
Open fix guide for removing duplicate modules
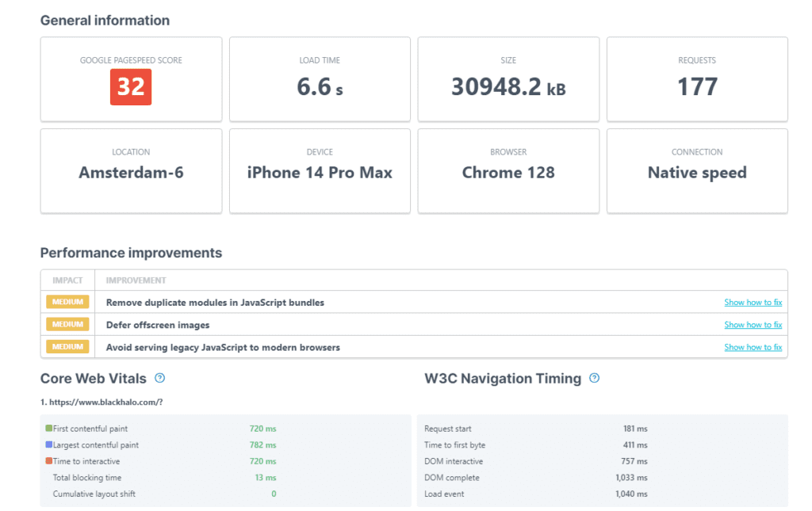753,302
